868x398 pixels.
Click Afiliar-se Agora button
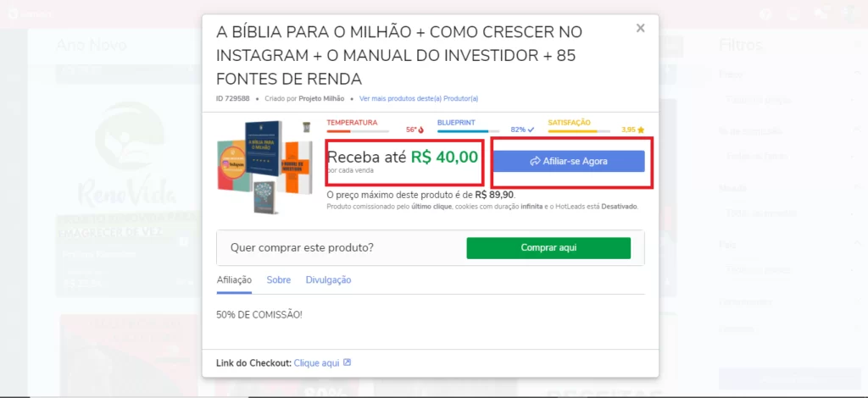tap(569, 162)
